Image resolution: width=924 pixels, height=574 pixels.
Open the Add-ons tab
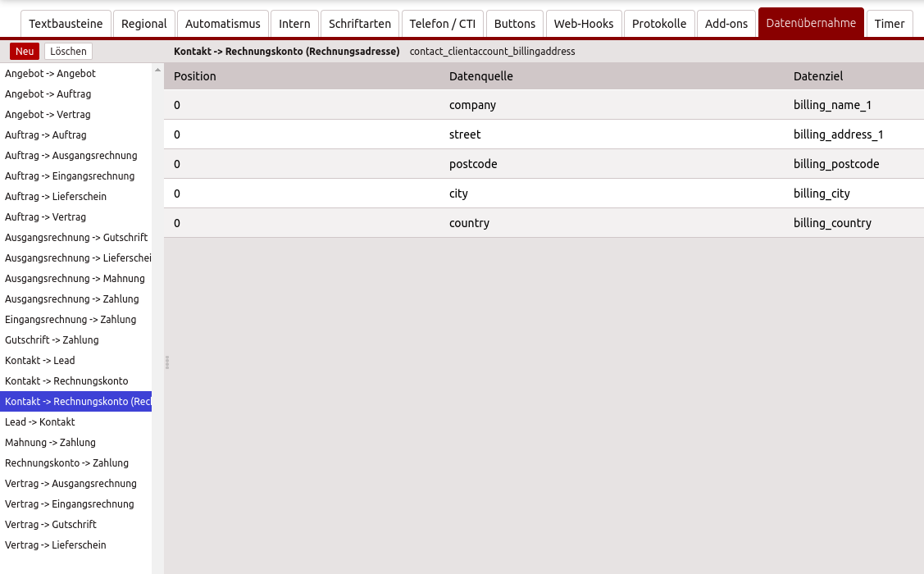pos(726,24)
